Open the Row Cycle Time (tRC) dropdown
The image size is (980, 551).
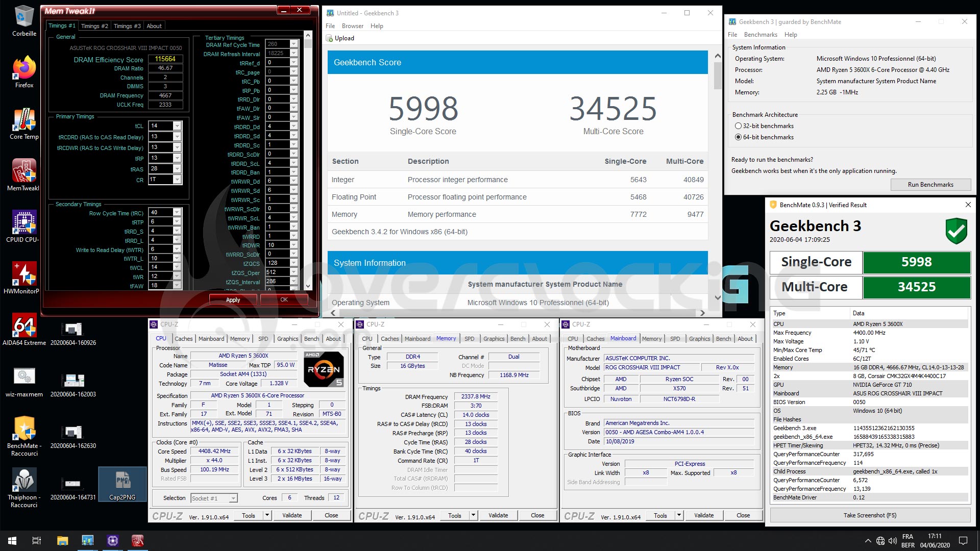tap(177, 213)
